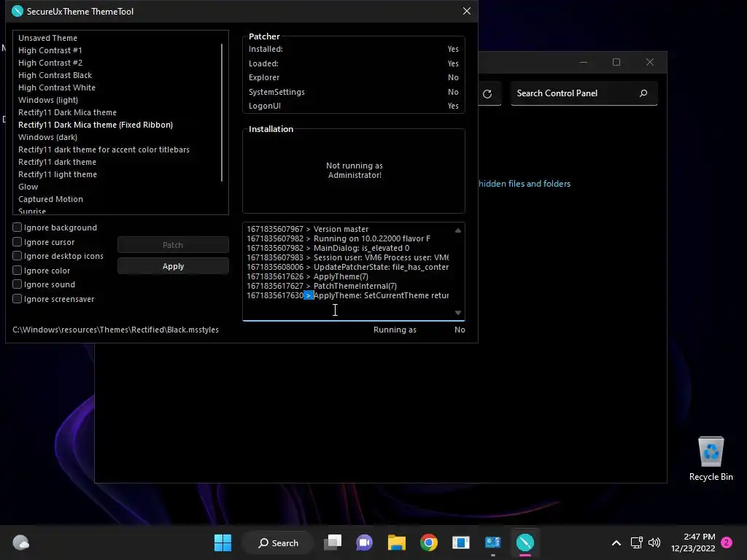This screenshot has height=560, width=747.
Task: Select Rectify11 Dark Mica theme (Fixed Ribbon)
Action: pyautogui.click(x=96, y=125)
